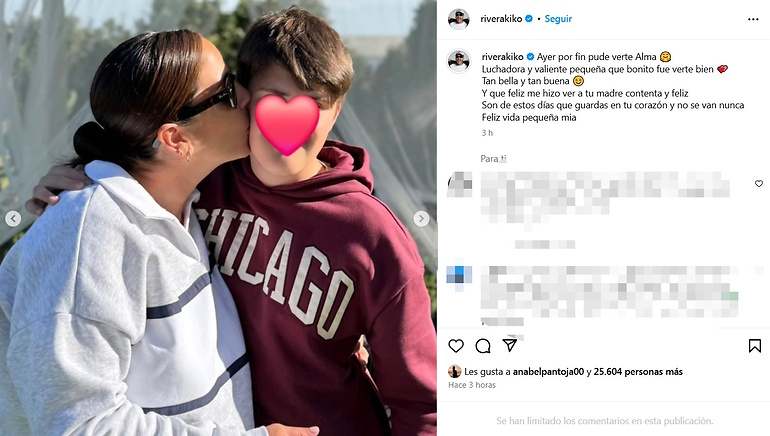The width and height of the screenshot is (770, 436).
Task: Click small liker avatar near likes
Action: (455, 372)
